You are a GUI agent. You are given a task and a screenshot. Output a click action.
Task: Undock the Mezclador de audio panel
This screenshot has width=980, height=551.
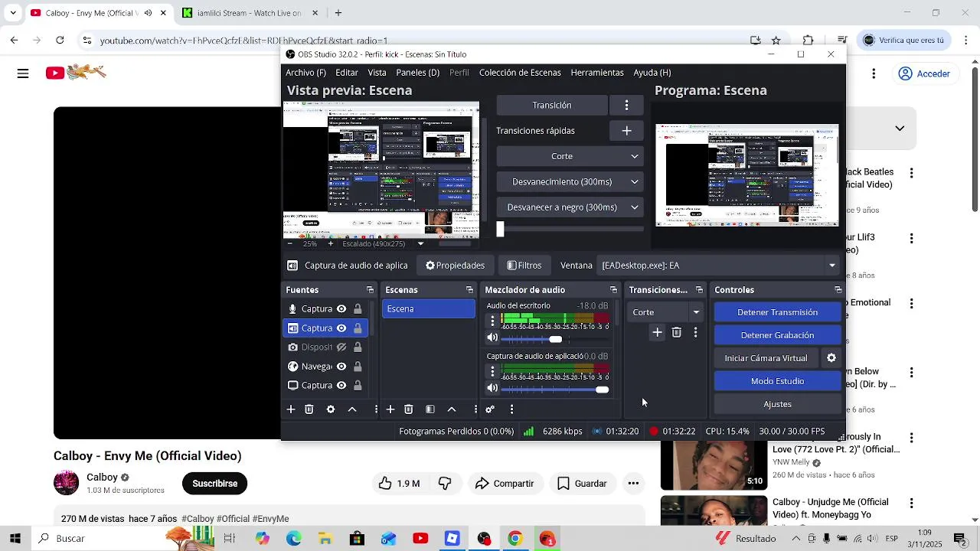pyautogui.click(x=613, y=290)
